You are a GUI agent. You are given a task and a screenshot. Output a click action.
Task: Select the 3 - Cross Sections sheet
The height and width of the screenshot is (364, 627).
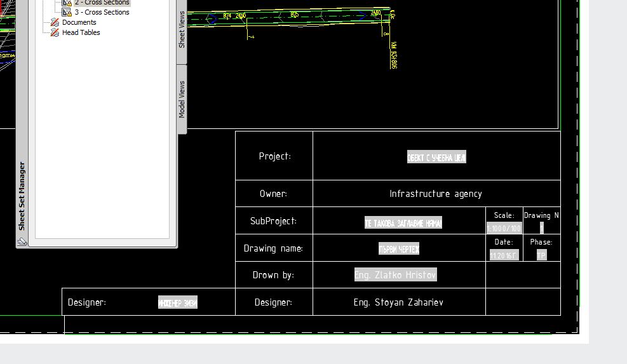pos(102,13)
